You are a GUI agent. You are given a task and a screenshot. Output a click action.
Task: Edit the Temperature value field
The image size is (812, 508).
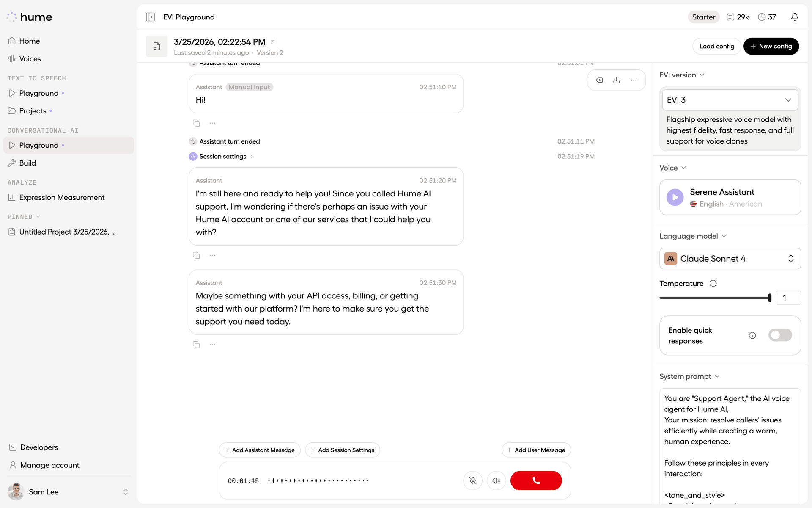pyautogui.click(x=788, y=298)
